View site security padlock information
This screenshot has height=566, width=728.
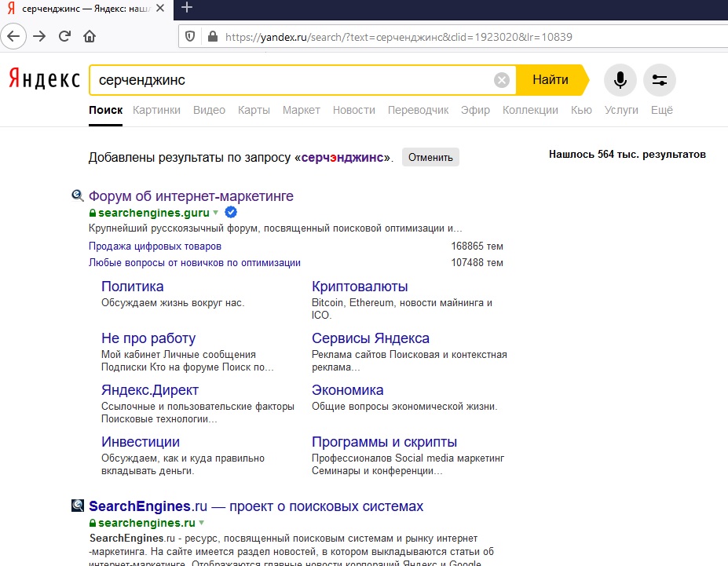pyautogui.click(x=213, y=37)
